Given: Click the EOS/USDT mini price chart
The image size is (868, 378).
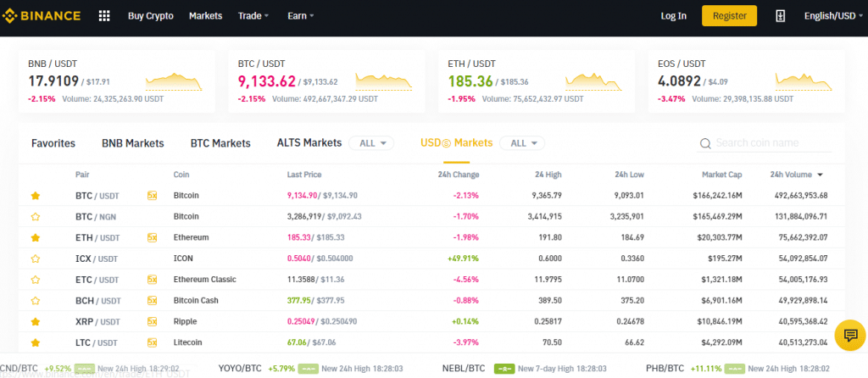Looking at the screenshot, I should click(804, 81).
